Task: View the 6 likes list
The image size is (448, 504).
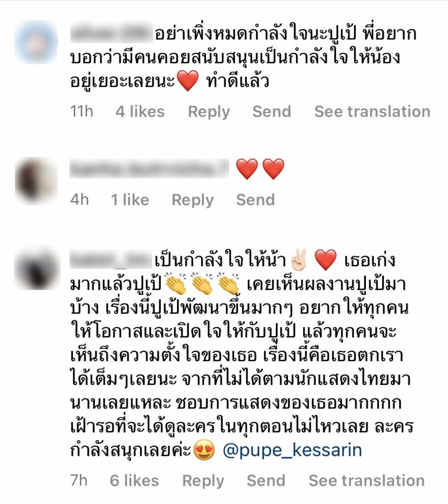Action: pyautogui.click(x=134, y=480)
